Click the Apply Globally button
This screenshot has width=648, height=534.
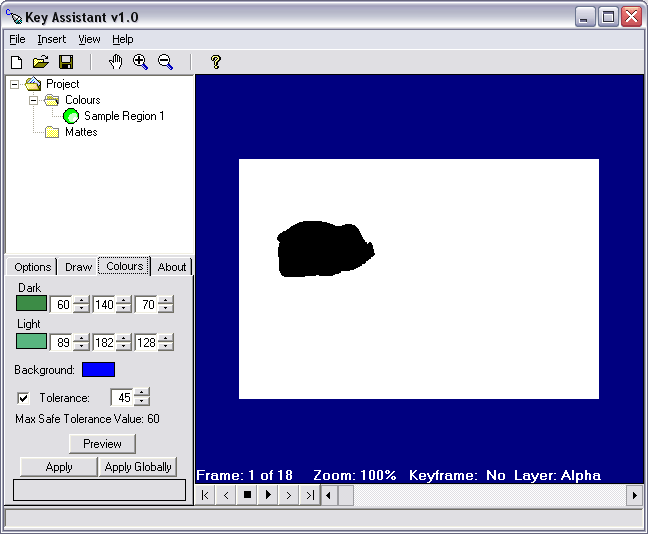(x=138, y=467)
